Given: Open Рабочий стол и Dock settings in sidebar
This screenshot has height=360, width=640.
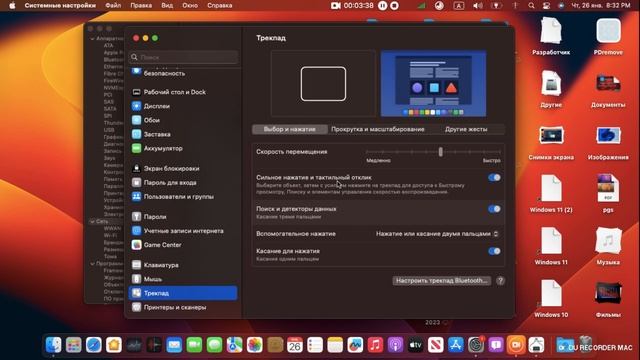Looking at the screenshot, I should pos(183,92).
